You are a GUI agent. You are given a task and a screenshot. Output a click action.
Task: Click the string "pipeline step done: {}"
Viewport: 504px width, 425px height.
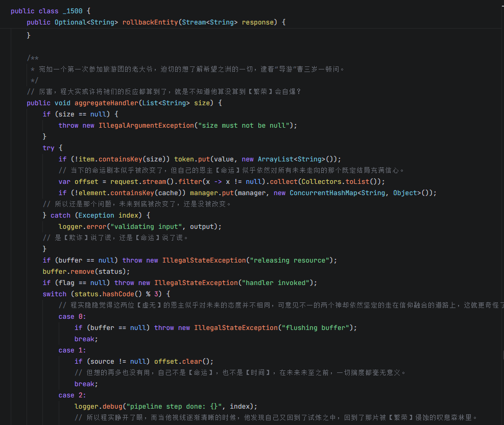174,407
